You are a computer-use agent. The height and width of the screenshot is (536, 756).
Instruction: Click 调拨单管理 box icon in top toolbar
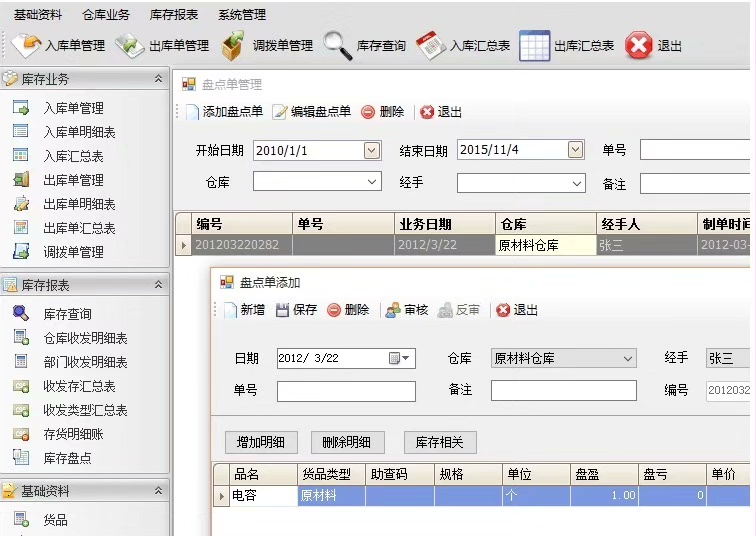[x=233, y=45]
